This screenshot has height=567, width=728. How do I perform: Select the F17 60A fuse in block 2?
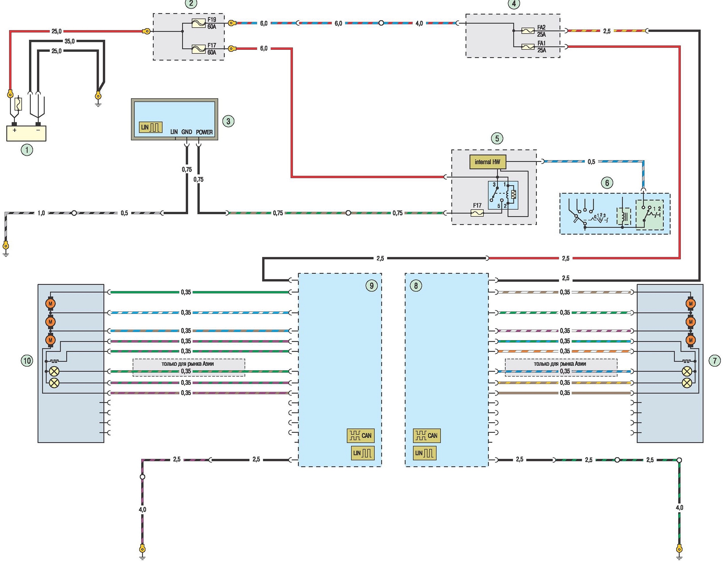[199, 49]
